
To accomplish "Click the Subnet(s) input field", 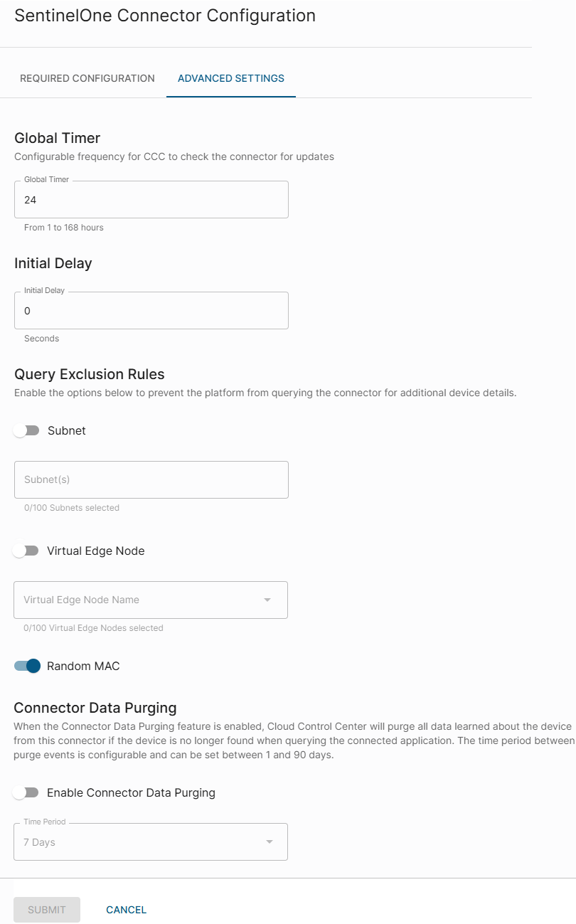I will click(151, 479).
